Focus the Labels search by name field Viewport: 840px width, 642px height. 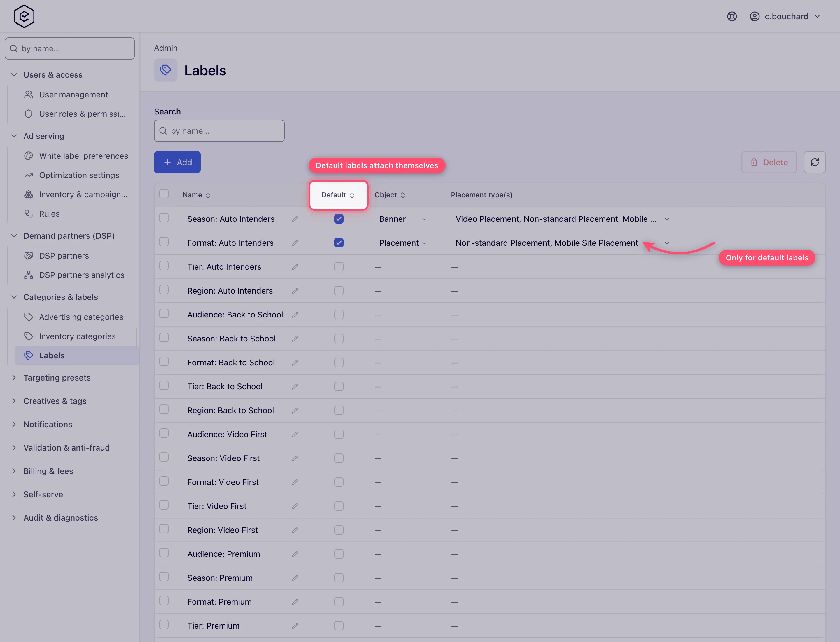click(219, 131)
